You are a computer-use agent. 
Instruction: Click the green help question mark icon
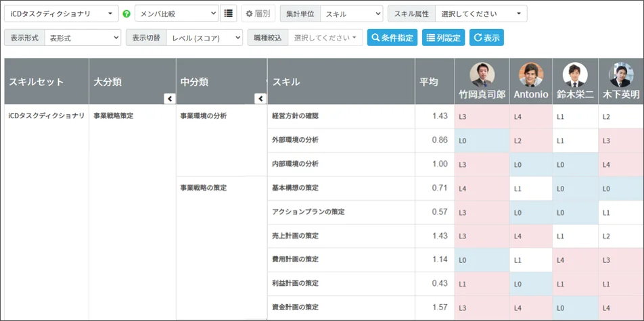127,14
